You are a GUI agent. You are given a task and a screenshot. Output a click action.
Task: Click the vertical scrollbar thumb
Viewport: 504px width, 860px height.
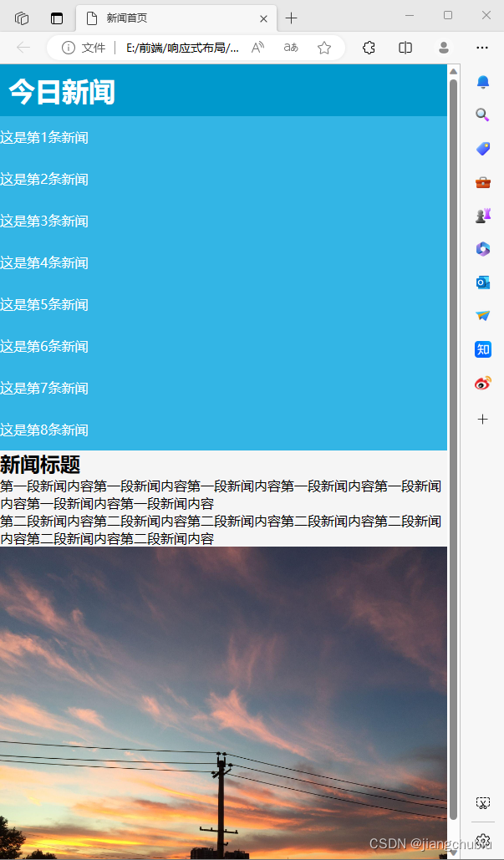coord(453,450)
